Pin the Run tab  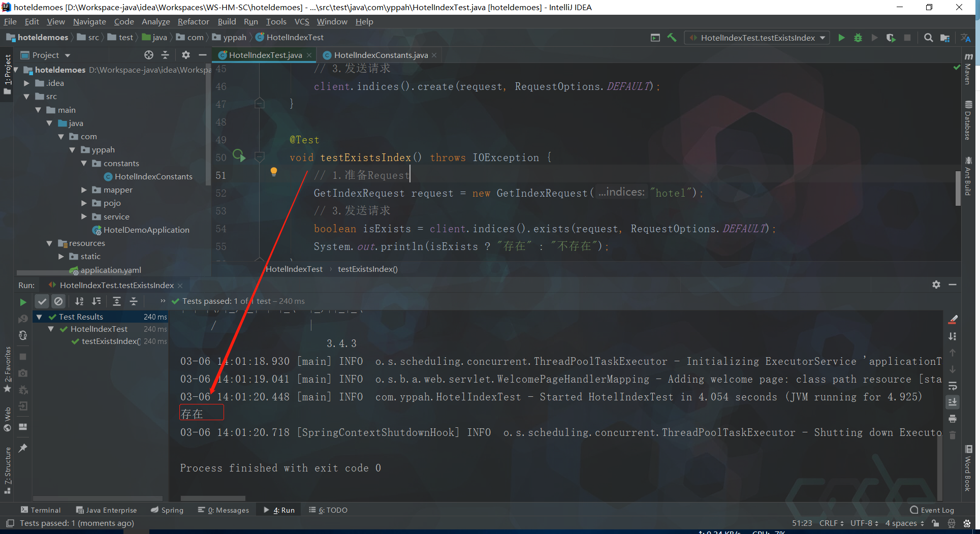tap(23, 448)
